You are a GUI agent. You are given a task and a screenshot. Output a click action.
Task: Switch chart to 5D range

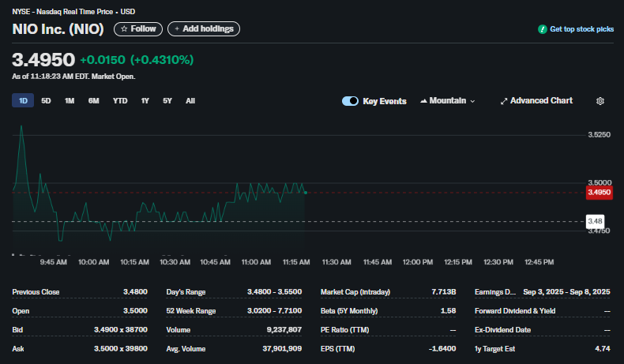point(46,100)
